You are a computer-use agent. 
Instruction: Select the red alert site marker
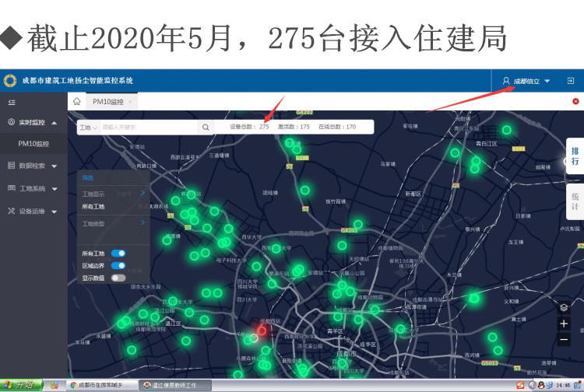click(x=262, y=331)
